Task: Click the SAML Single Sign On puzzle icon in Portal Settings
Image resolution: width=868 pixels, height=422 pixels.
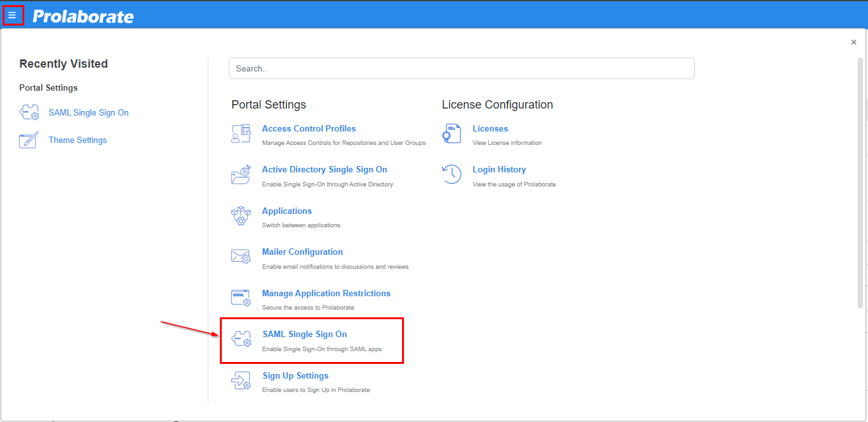Action: [x=242, y=339]
